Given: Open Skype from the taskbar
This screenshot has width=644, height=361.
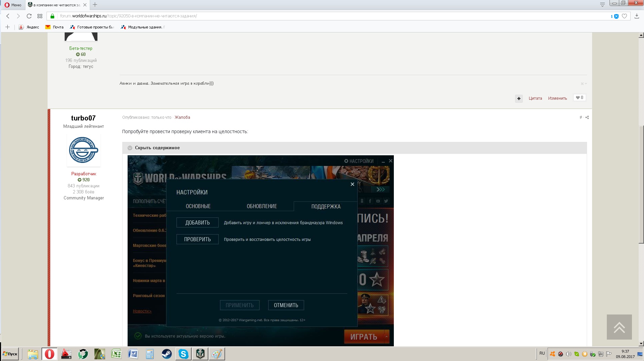Looking at the screenshot, I should (x=184, y=354).
